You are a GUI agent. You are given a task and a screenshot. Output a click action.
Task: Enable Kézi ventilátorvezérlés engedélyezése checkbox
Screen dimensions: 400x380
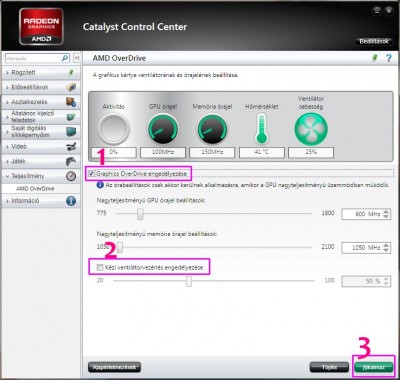click(x=99, y=267)
